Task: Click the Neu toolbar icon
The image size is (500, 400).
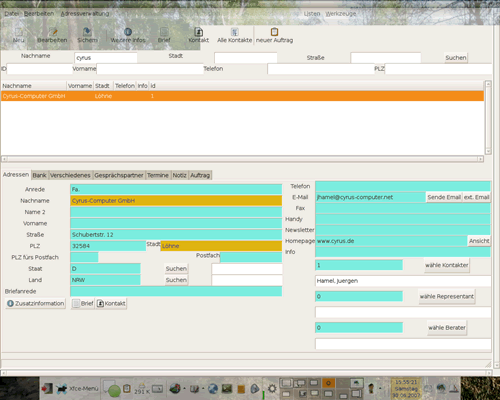Action: pyautogui.click(x=19, y=35)
